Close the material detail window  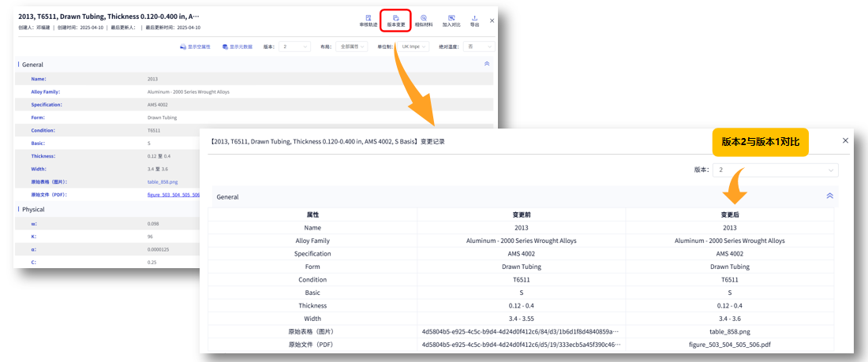492,21
